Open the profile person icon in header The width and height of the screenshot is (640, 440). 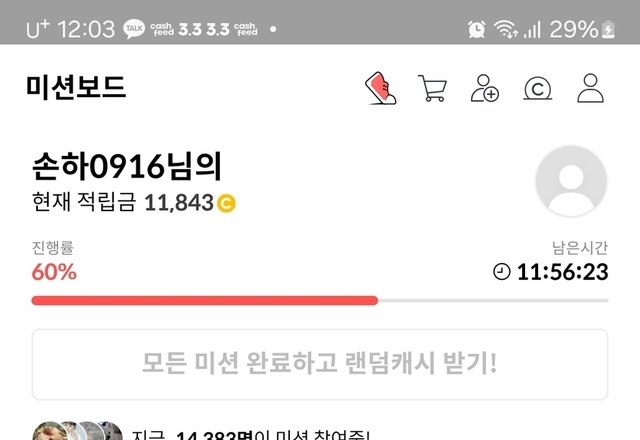[590, 88]
